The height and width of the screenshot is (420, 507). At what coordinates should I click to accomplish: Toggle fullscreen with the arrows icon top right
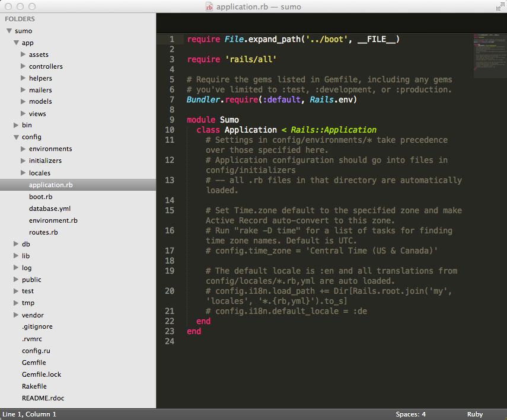point(499,7)
